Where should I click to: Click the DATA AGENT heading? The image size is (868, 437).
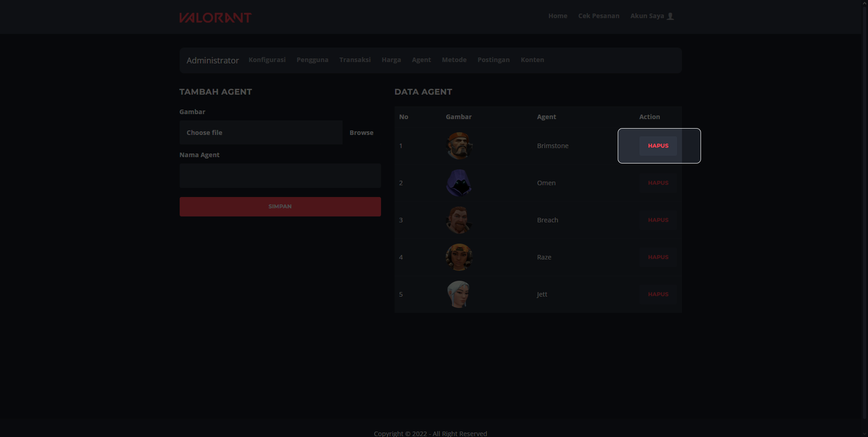pyautogui.click(x=423, y=92)
